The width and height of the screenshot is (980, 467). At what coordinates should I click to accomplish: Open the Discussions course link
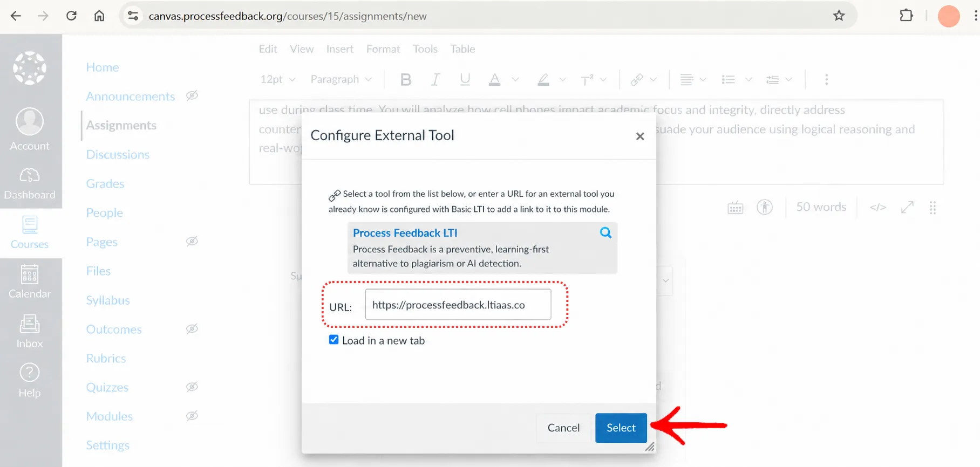[118, 155]
